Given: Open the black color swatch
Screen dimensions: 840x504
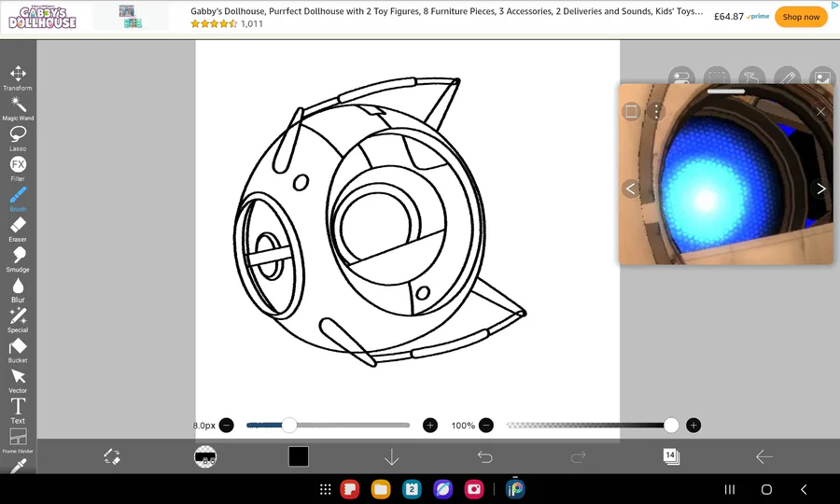Looking at the screenshot, I should (299, 456).
